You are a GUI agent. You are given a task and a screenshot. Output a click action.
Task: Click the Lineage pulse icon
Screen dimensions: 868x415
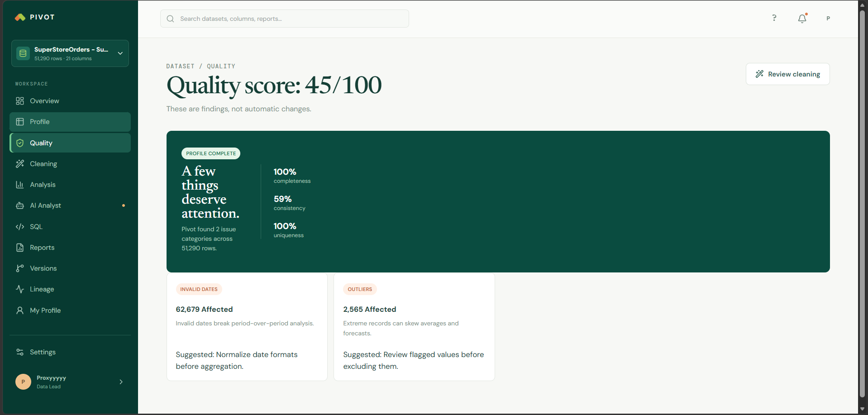20,289
